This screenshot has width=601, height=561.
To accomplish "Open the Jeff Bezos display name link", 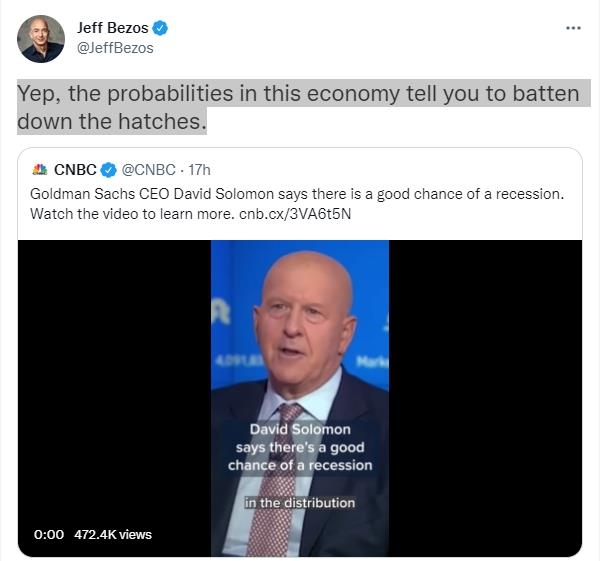I will click(x=113, y=28).
